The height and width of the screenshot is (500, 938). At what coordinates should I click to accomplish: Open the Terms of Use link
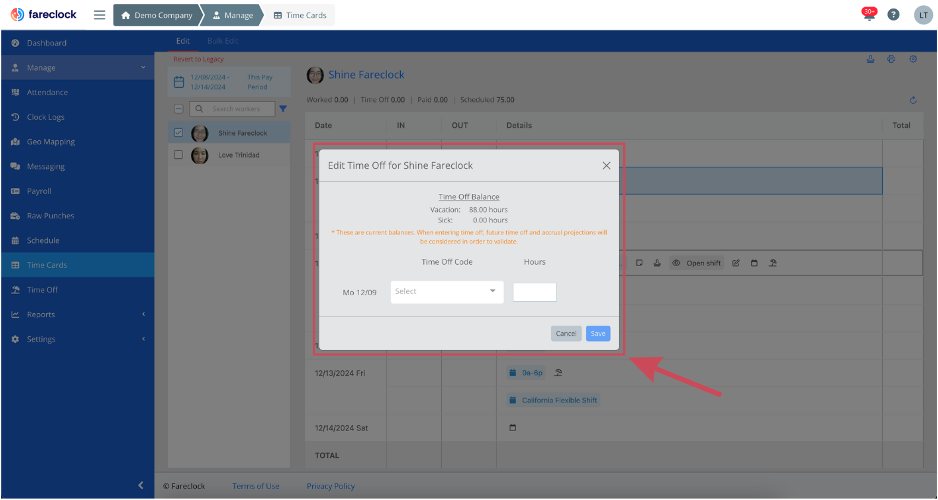click(255, 486)
